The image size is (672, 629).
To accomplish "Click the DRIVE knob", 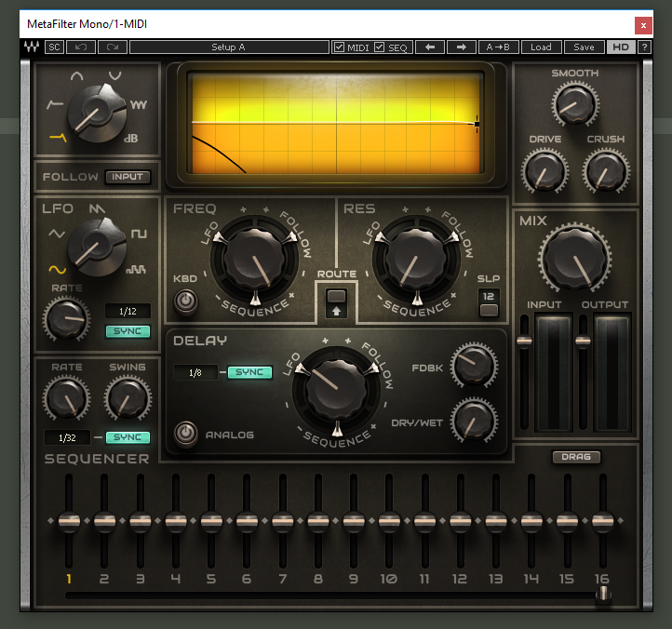I will [544, 170].
